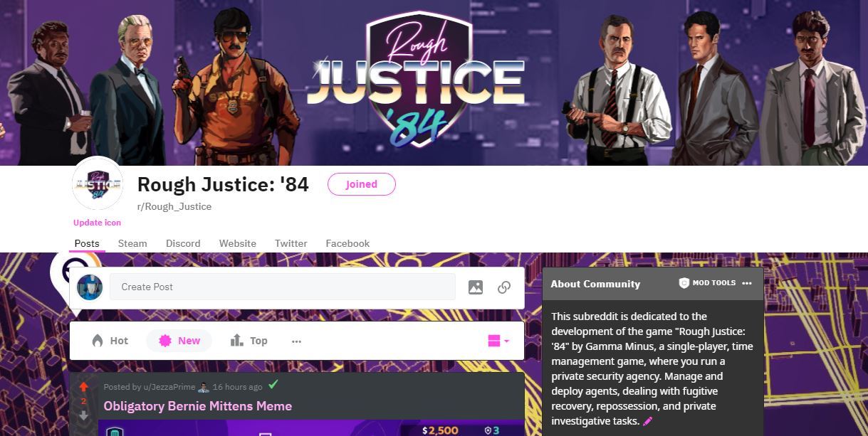The image size is (868, 436).
Task: Click the subreddit Rough Justice community icon
Action: point(98,185)
